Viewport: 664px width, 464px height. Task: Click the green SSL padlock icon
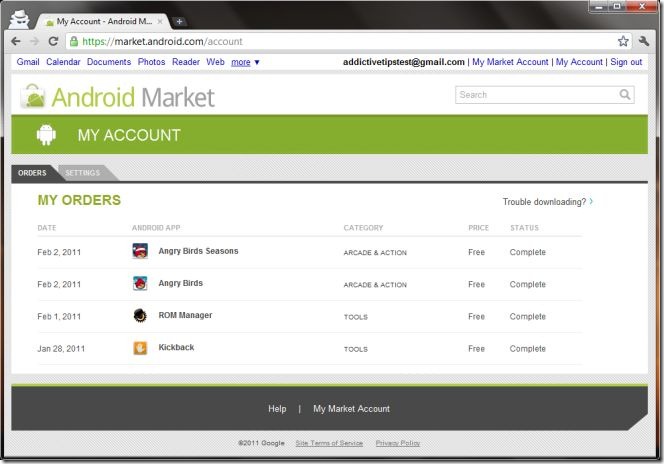[x=74, y=41]
